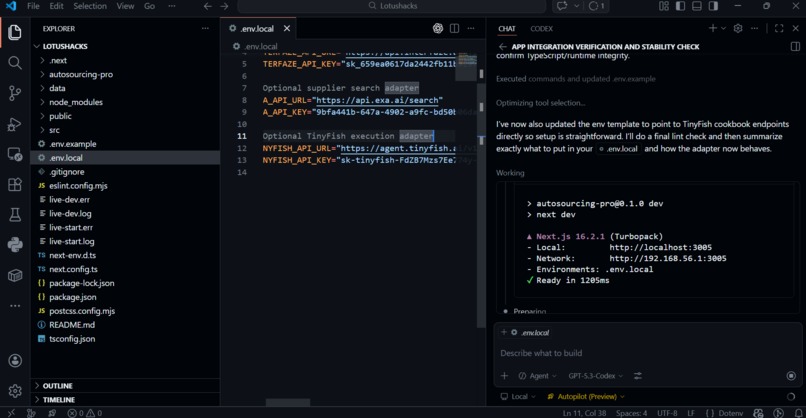Screen dimensions: 806x418
Task: Open the Local session target dropdown
Action: 518,396
